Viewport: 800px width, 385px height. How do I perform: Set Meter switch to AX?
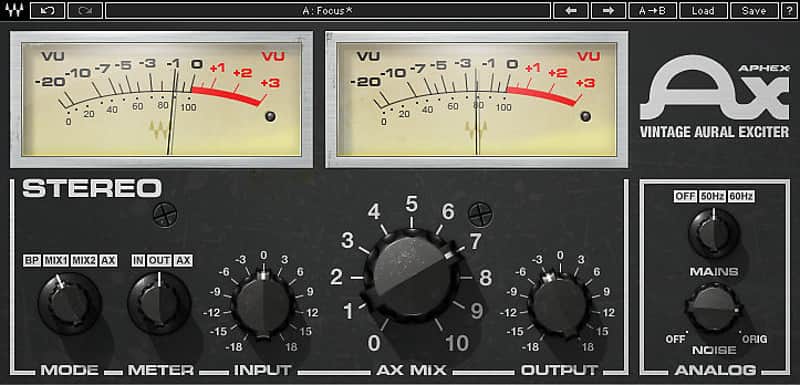click(x=183, y=261)
